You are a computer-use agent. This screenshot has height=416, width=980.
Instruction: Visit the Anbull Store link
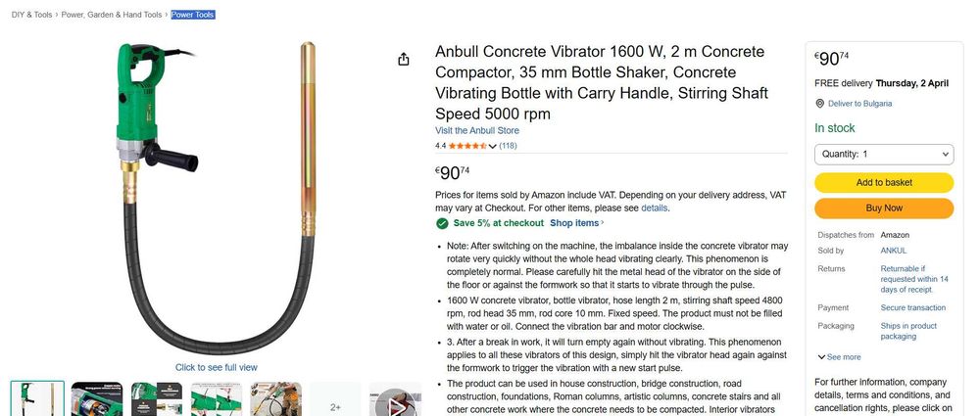click(477, 130)
